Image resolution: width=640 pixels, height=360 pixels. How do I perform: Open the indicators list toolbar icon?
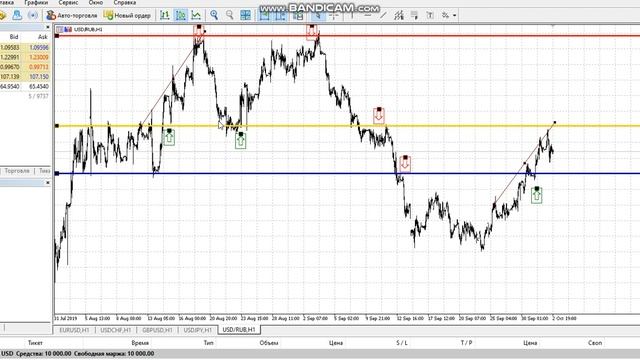click(298, 15)
